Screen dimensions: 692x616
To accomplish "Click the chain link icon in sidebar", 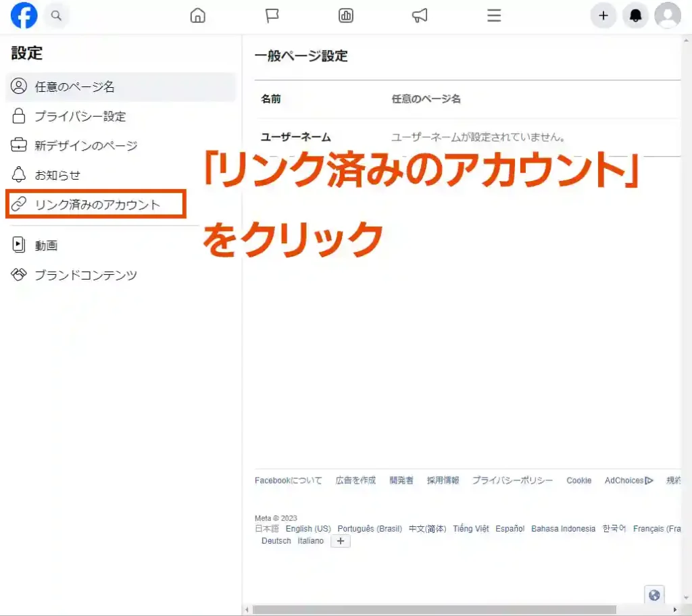I will point(18,204).
